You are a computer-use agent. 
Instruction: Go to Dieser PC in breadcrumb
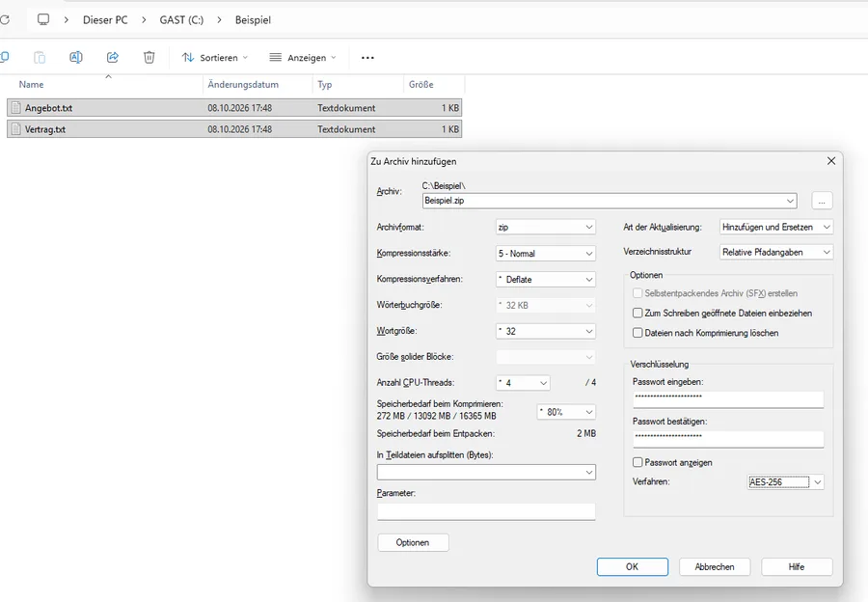[x=105, y=20]
